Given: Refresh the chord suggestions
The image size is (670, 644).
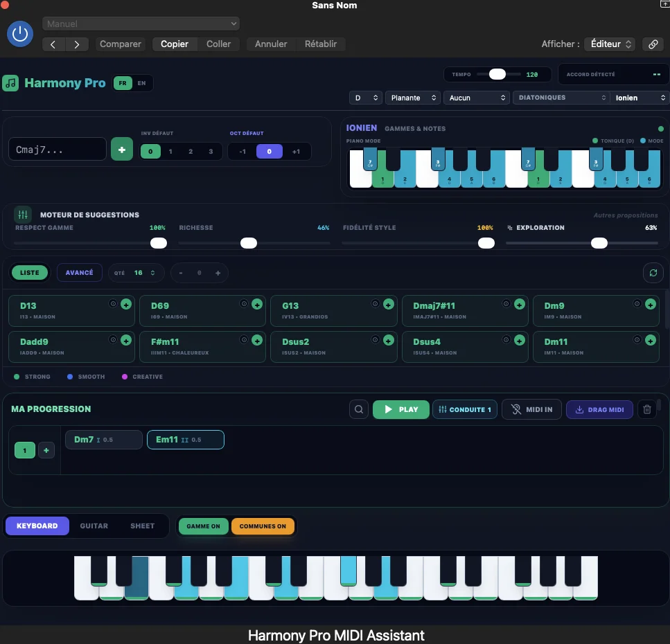Looking at the screenshot, I should coord(653,272).
